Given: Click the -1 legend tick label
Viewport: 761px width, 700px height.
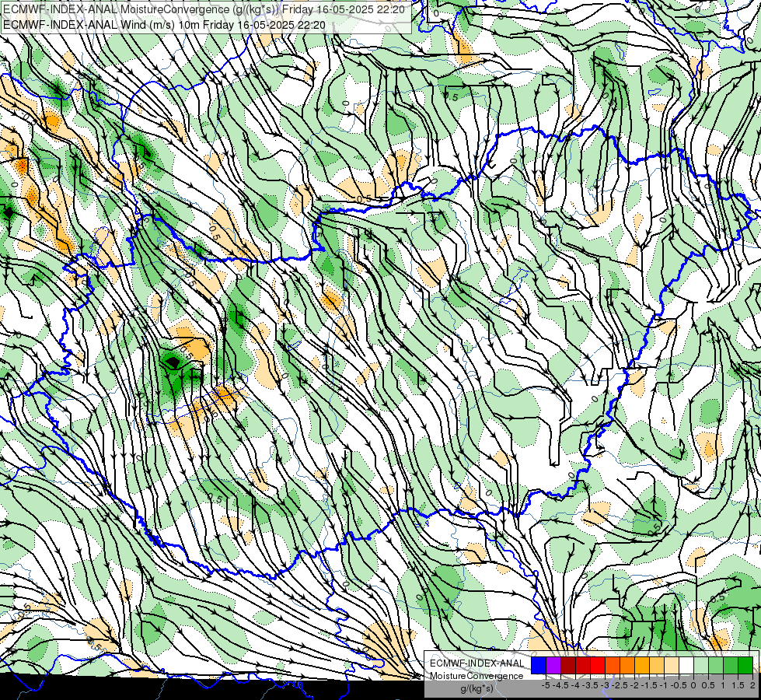Looking at the screenshot, I should pyautogui.click(x=664, y=685).
